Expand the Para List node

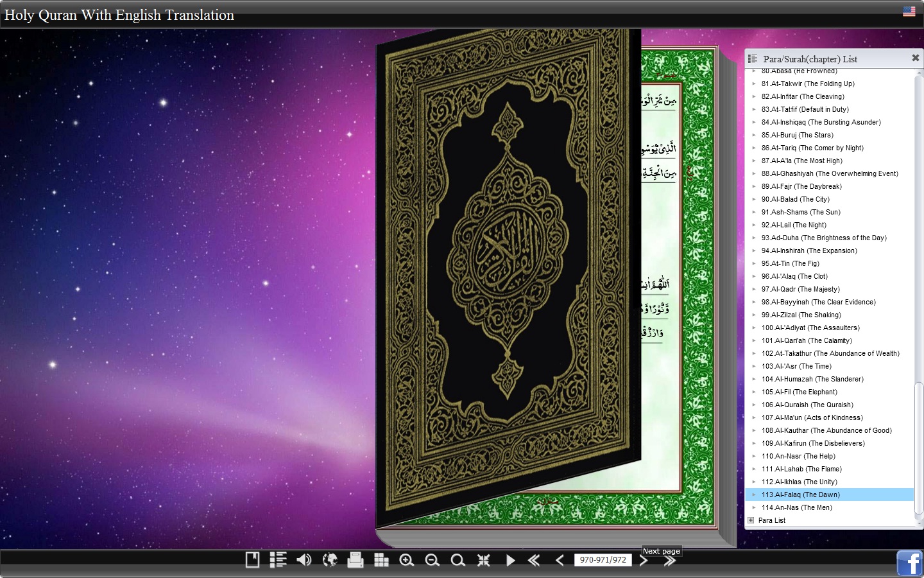pos(751,520)
